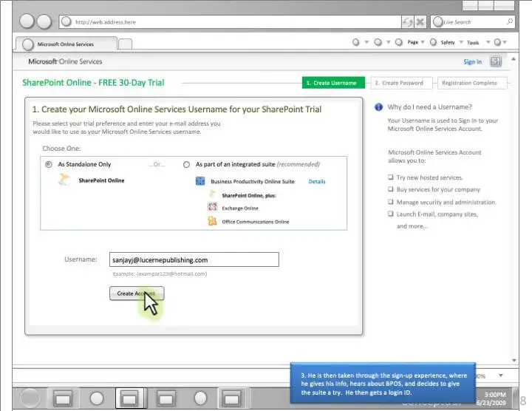Click the round icon left of the Safety menu
Image resolution: width=532 pixels, height=411 pixels.
click(433, 42)
